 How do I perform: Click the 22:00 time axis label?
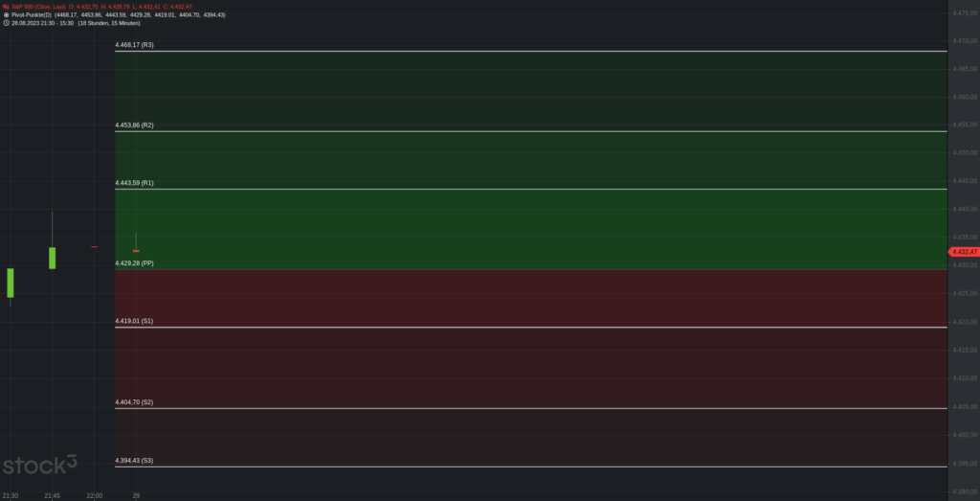pos(94,495)
